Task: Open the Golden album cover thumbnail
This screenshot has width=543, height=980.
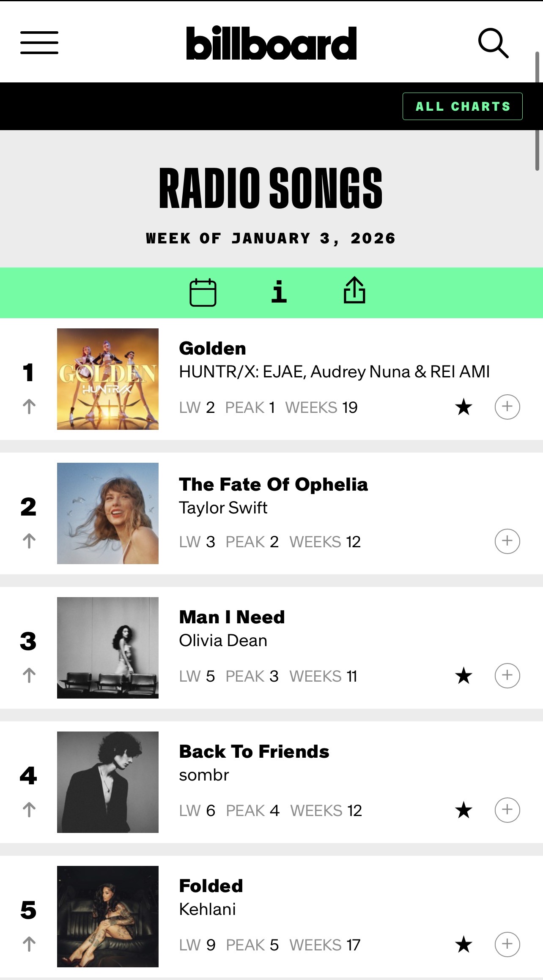Action: pyautogui.click(x=108, y=379)
